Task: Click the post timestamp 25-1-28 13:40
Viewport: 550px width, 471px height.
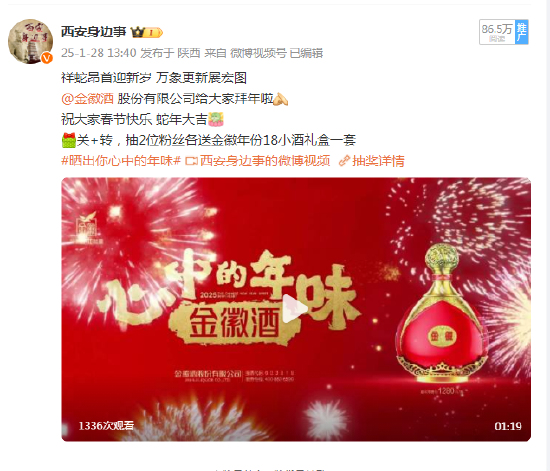Action: (x=99, y=53)
